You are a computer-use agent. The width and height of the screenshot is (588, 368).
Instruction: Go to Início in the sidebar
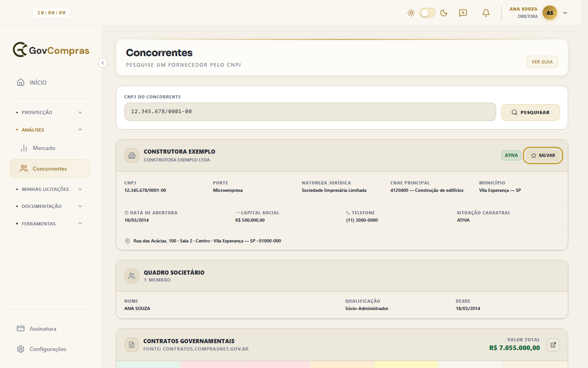tap(50, 82)
